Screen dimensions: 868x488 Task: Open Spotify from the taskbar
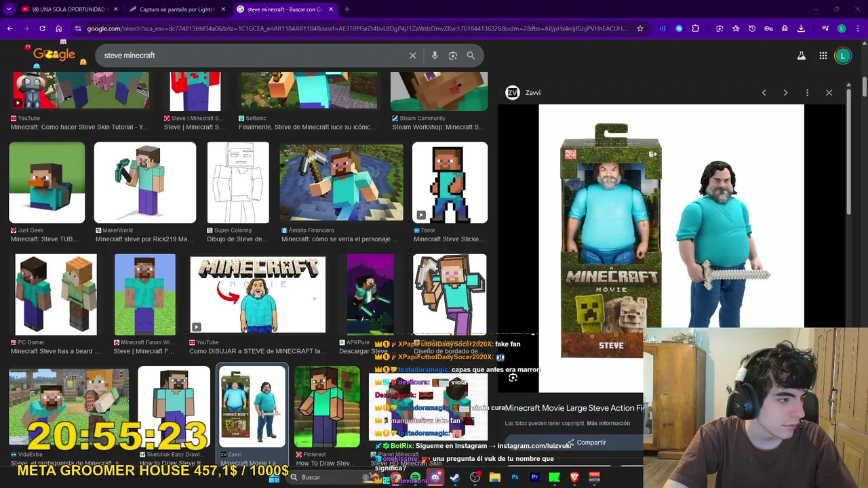click(415, 478)
